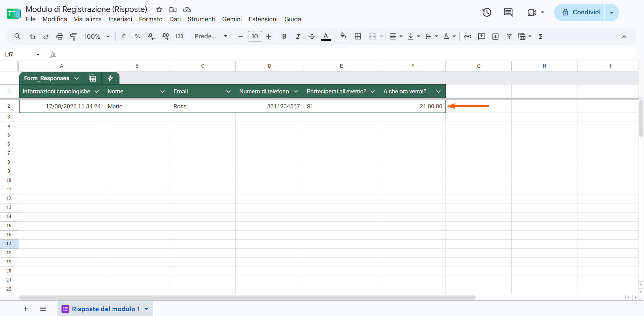Format as currency with euro icon
Screen dimensions: 644x316
coord(124,36)
